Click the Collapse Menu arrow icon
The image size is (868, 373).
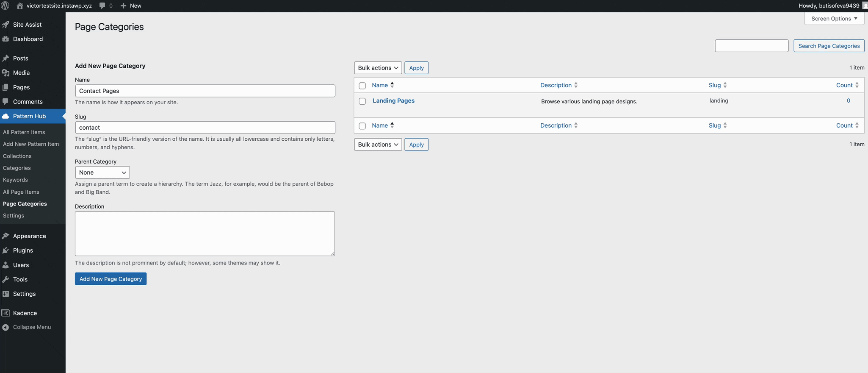(6, 327)
